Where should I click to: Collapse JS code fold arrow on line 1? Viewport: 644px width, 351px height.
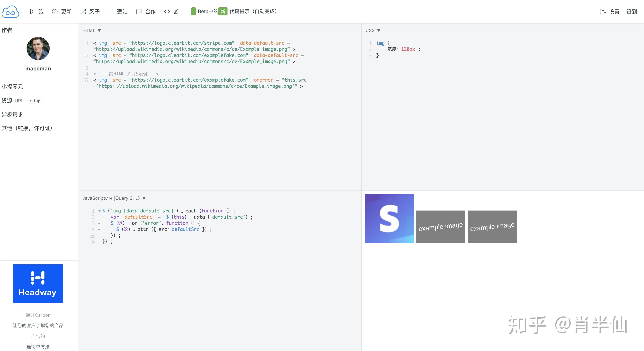pyautogui.click(x=99, y=211)
